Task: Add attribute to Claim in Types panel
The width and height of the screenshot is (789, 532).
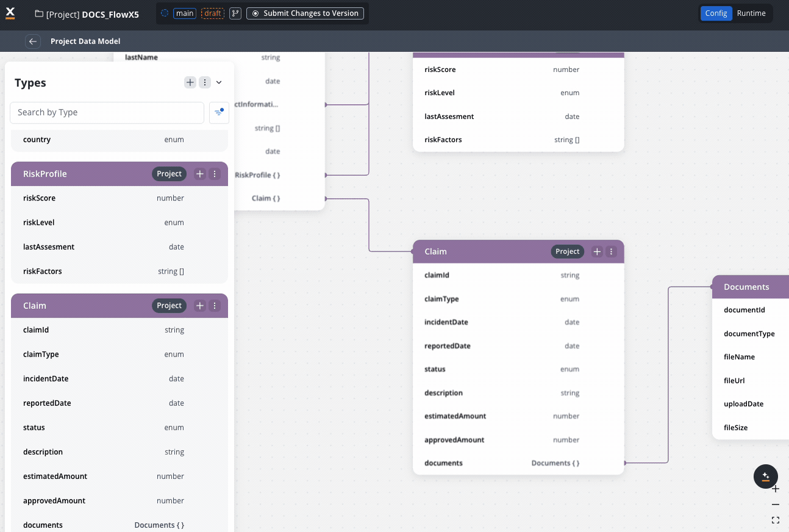Action: (199, 306)
